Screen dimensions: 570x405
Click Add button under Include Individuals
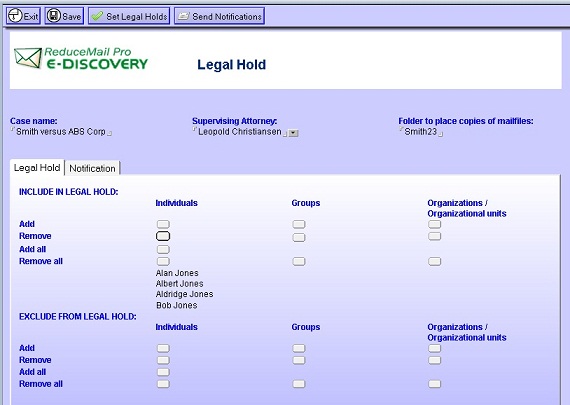[163, 224]
